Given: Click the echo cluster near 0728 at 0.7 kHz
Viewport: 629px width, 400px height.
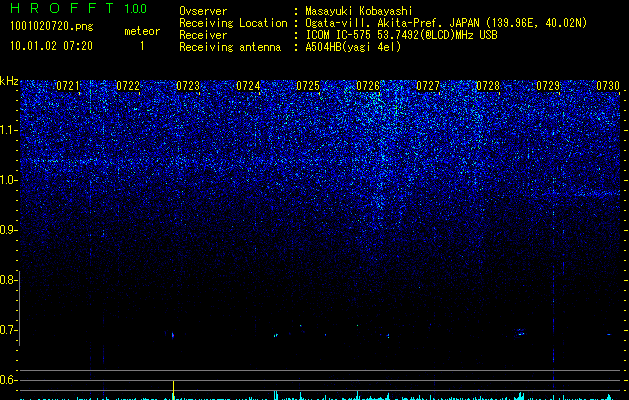Looking at the screenshot, I should [x=520, y=332].
